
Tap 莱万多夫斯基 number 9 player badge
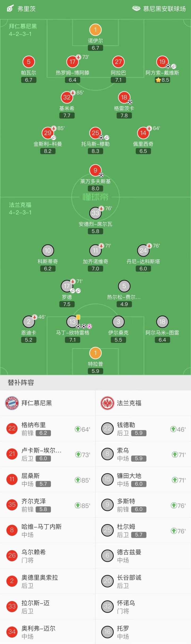click(95, 170)
